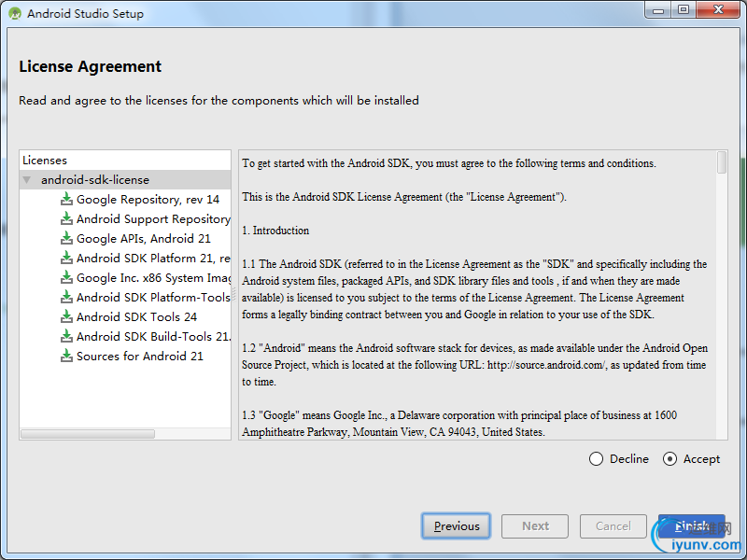Click the Android Studio icon in title bar
The width and height of the screenshot is (747, 560).
pos(15,14)
